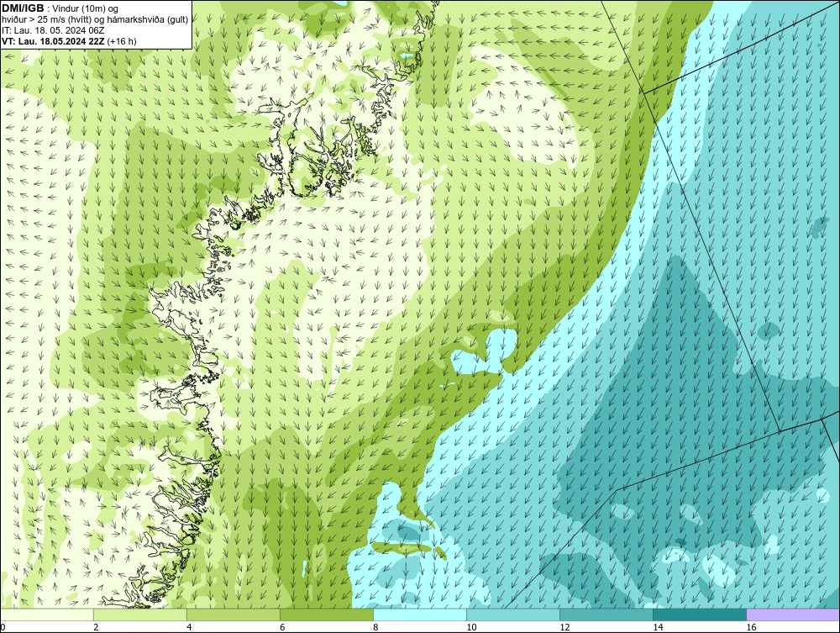Click the "4" scale tick label
The image size is (840, 633).
189,627
